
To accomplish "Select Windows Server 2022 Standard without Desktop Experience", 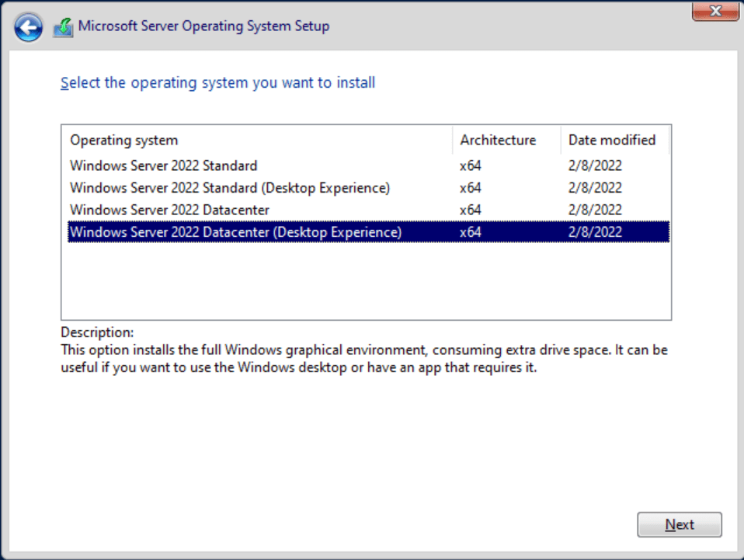I will point(368,165).
